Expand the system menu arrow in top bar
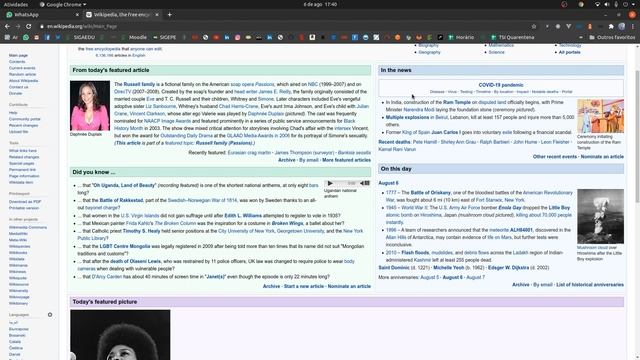Screen dimensions: 640x360 click(634, 4)
